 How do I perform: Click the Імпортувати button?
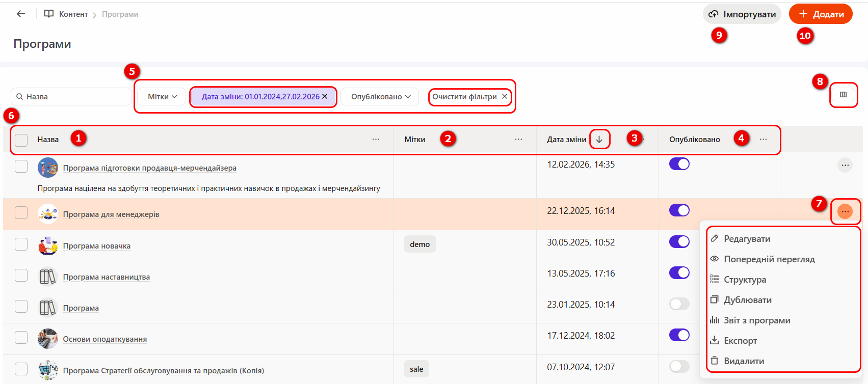pos(742,14)
